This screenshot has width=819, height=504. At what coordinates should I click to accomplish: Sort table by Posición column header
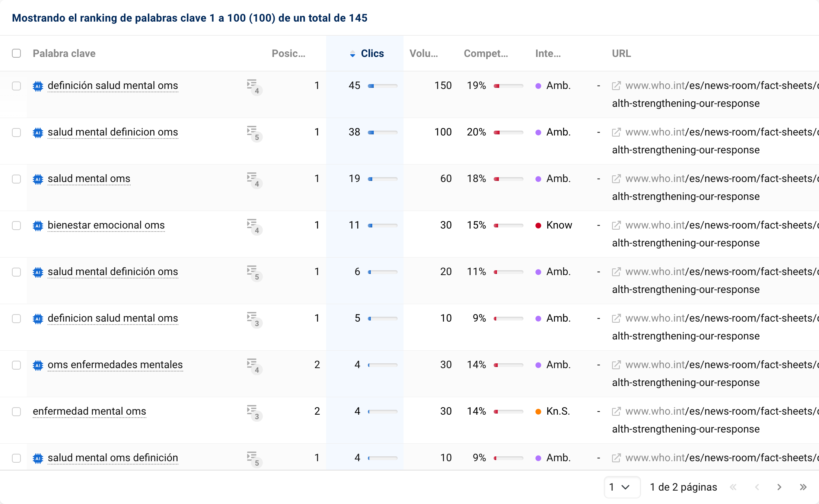point(288,54)
